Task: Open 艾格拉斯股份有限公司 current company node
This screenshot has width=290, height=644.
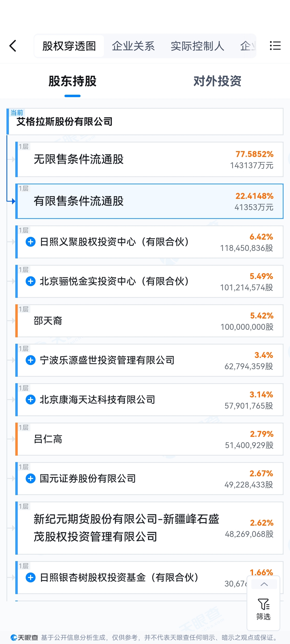Action: [145, 122]
